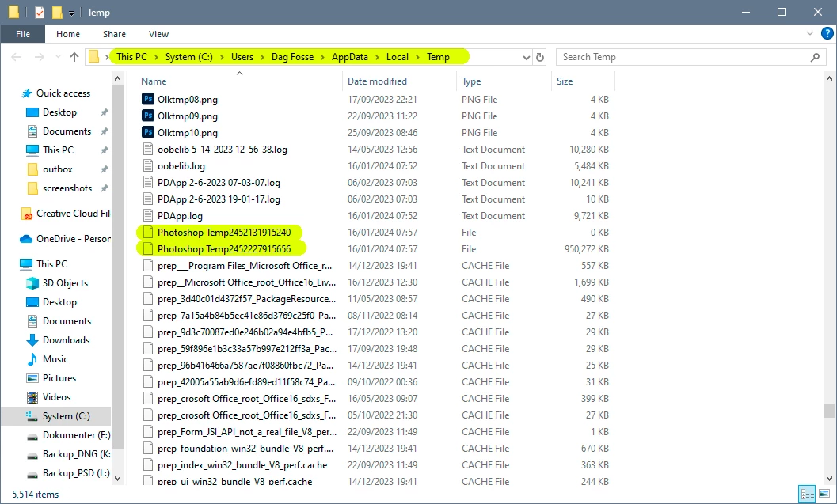Open Music note icon in sidebar
This screenshot has width=837, height=504.
pos(32,359)
